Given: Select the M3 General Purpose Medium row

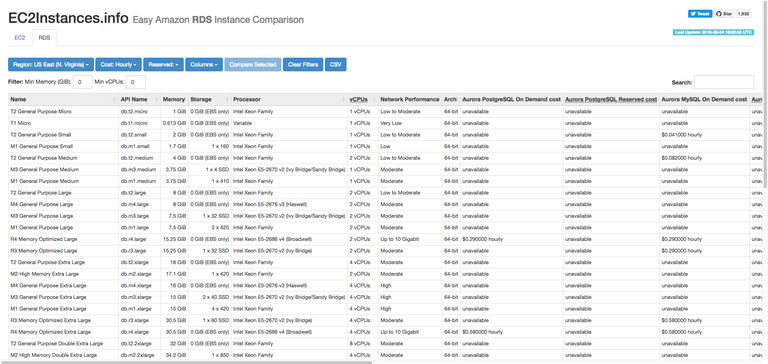Looking at the screenshot, I should pyautogui.click(x=384, y=170).
